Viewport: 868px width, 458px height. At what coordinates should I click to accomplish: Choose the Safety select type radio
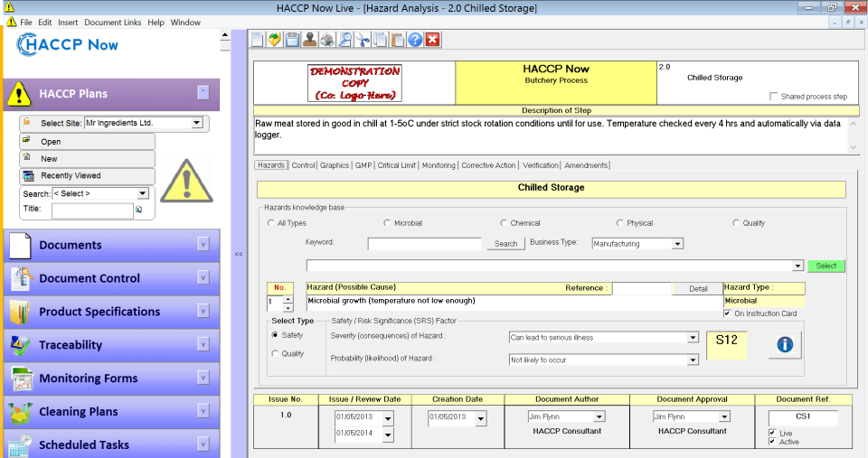[275, 335]
